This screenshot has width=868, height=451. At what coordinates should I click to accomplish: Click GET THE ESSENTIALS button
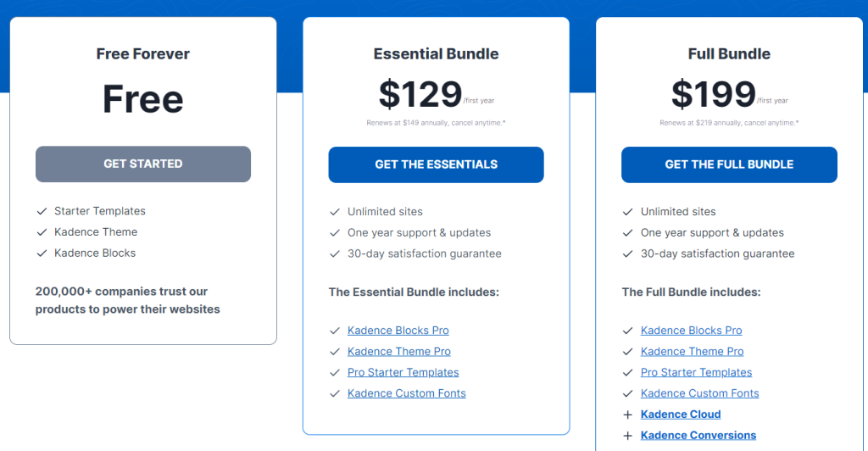(437, 164)
